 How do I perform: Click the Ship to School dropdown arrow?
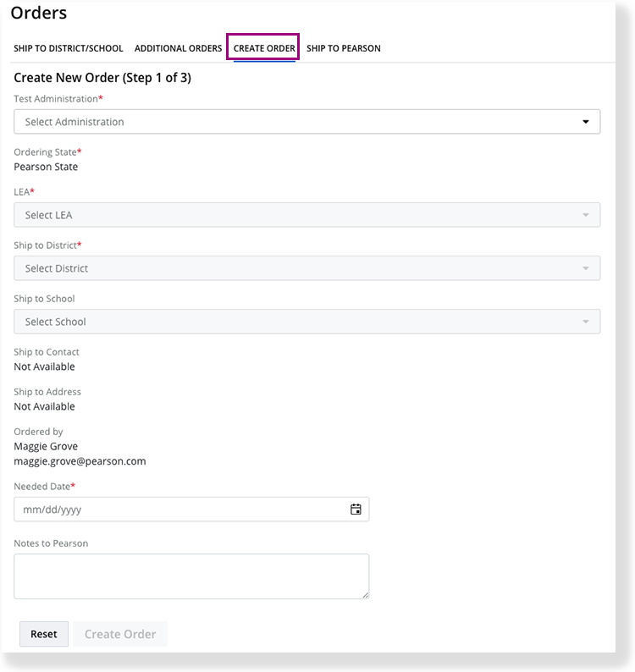tap(585, 322)
